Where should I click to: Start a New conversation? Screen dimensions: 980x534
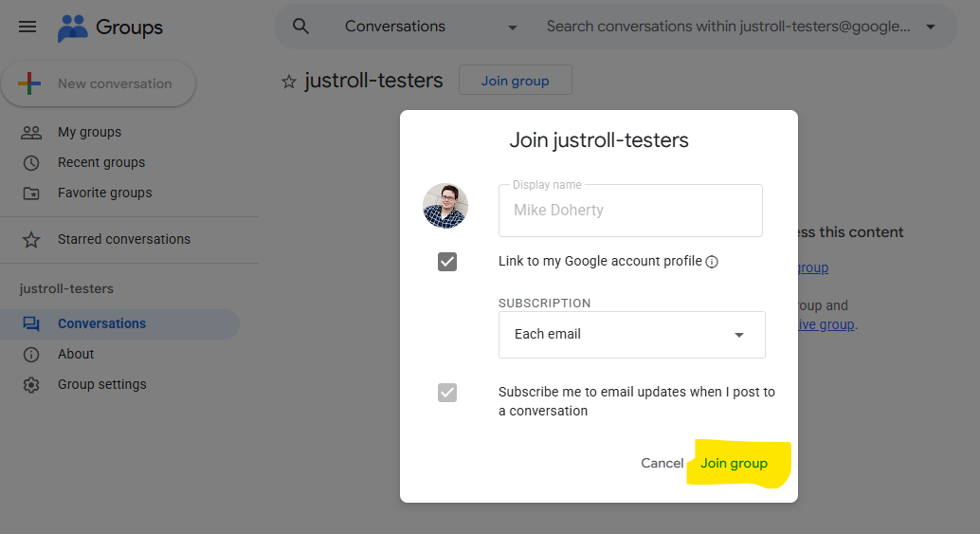[x=99, y=83]
